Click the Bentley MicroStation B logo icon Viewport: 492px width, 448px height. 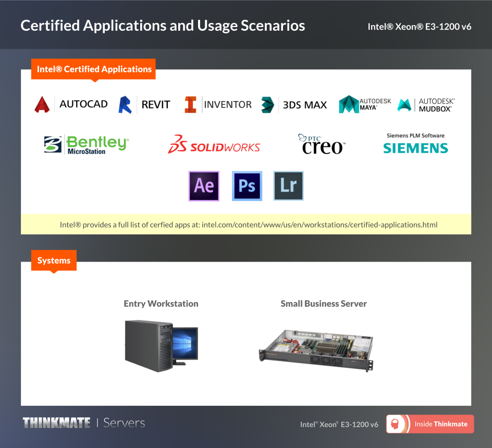click(53, 144)
